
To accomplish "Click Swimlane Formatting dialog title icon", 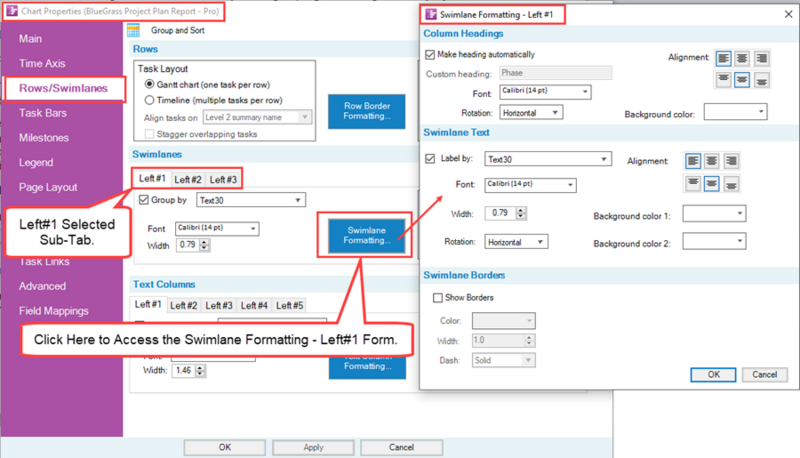I will 431,14.
